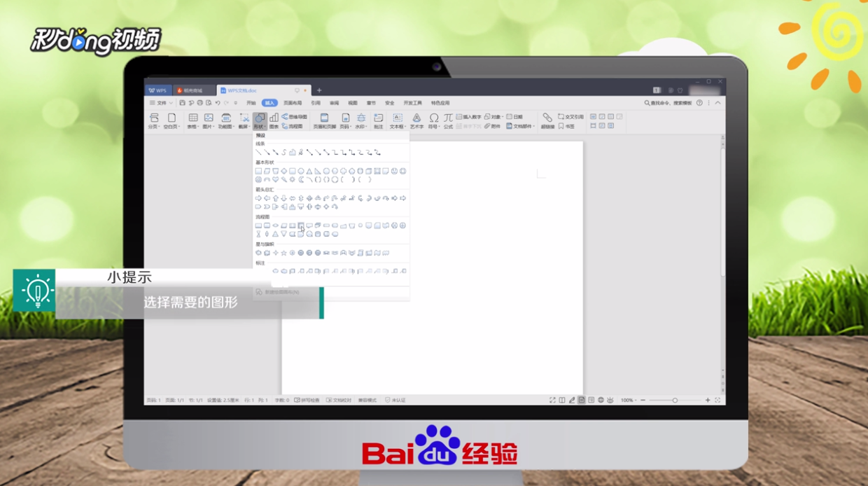Screen dimensions: 868x486
Task: Switch to the 视图 View tab
Action: pyautogui.click(x=353, y=103)
